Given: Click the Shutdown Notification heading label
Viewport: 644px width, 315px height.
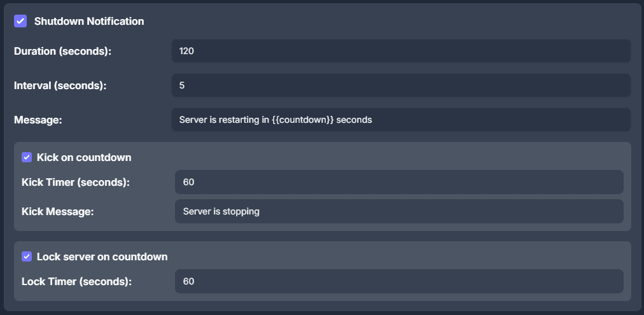Looking at the screenshot, I should (89, 22).
